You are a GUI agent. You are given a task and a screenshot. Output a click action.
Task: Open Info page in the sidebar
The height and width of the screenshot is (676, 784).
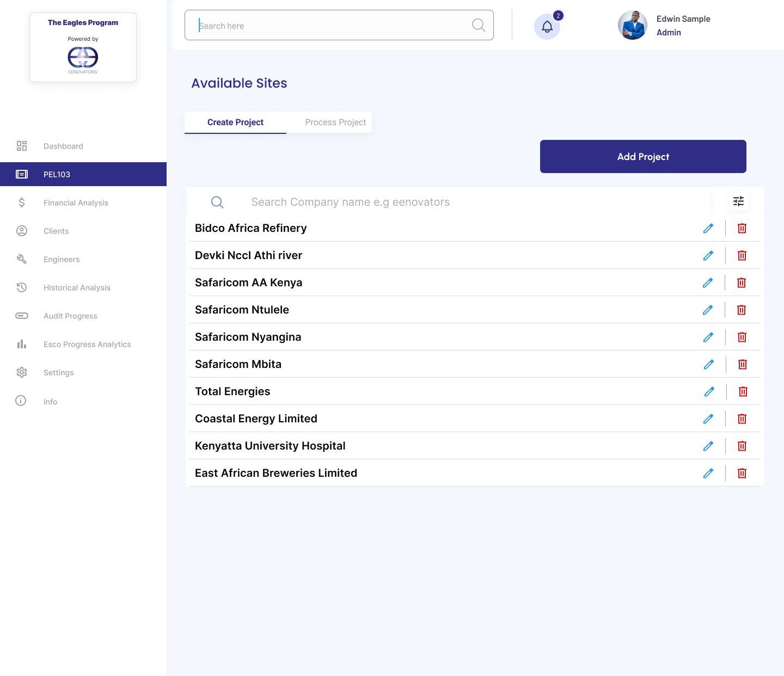(83, 401)
